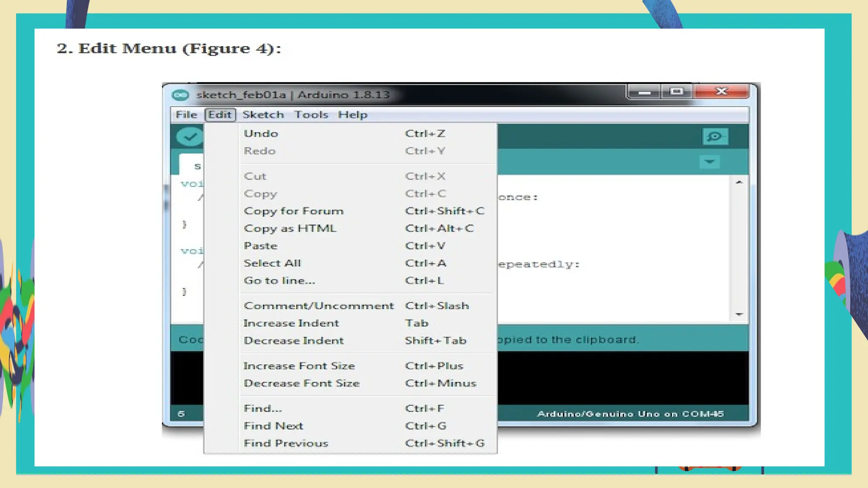
Task: Click the Verify checkmark icon
Action: coord(189,137)
